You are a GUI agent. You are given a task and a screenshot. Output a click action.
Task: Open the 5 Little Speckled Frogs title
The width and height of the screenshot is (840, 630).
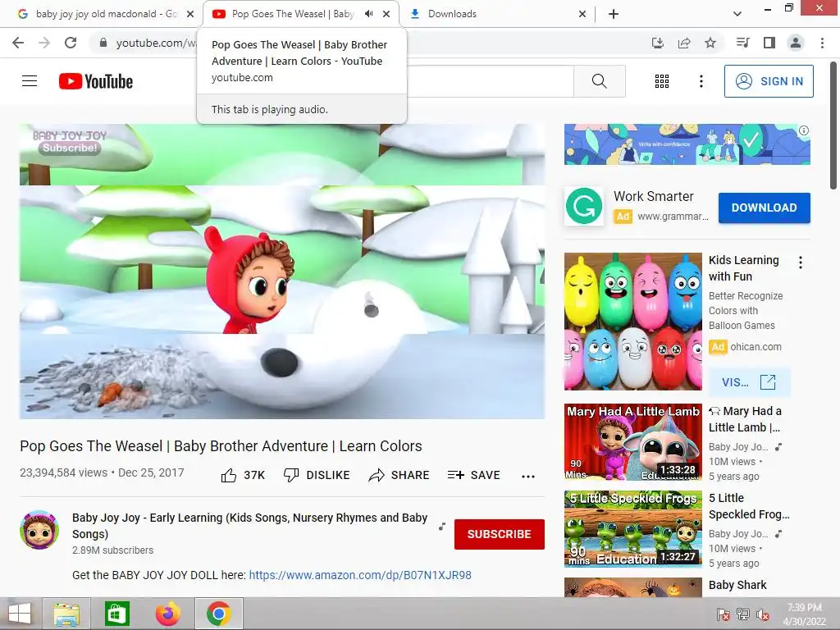(x=749, y=506)
